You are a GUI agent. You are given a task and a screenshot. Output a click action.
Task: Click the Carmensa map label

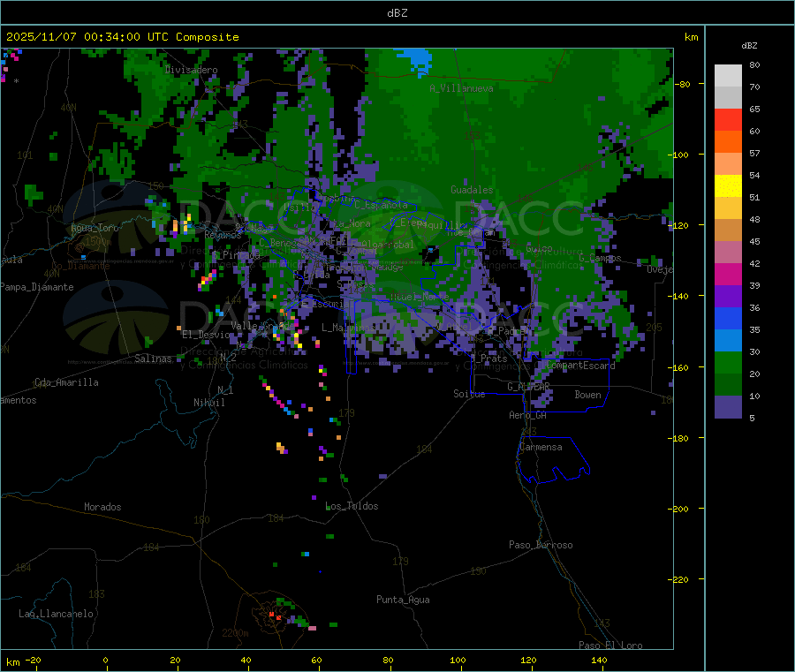[541, 447]
